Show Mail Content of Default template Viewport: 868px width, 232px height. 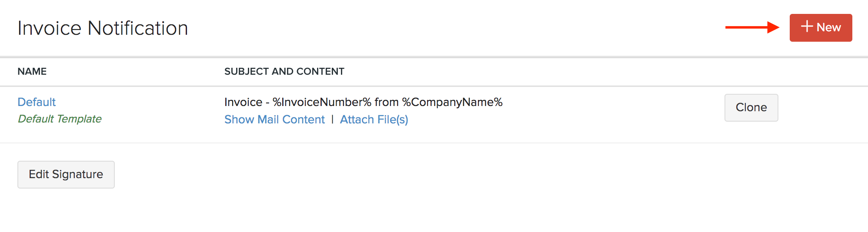tap(274, 119)
